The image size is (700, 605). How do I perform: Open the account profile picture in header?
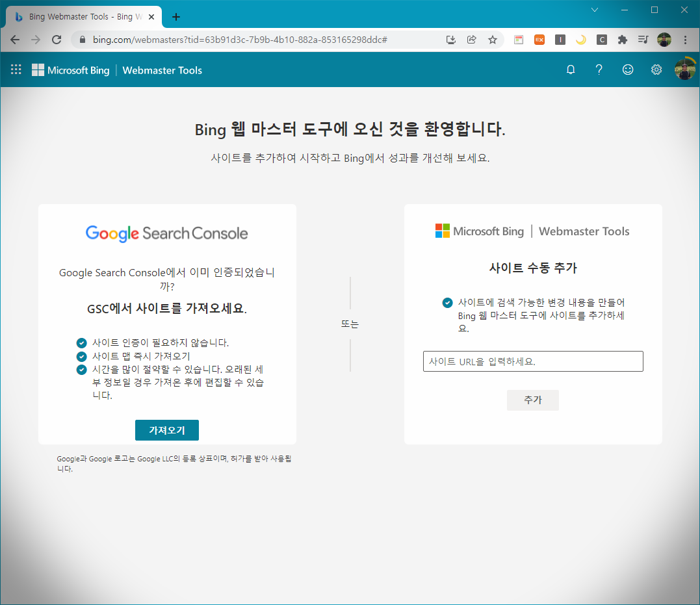pos(685,70)
